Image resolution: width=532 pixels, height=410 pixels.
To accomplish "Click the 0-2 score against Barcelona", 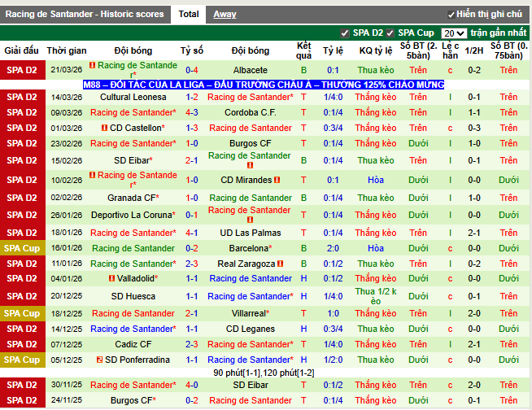I will (192, 248).
